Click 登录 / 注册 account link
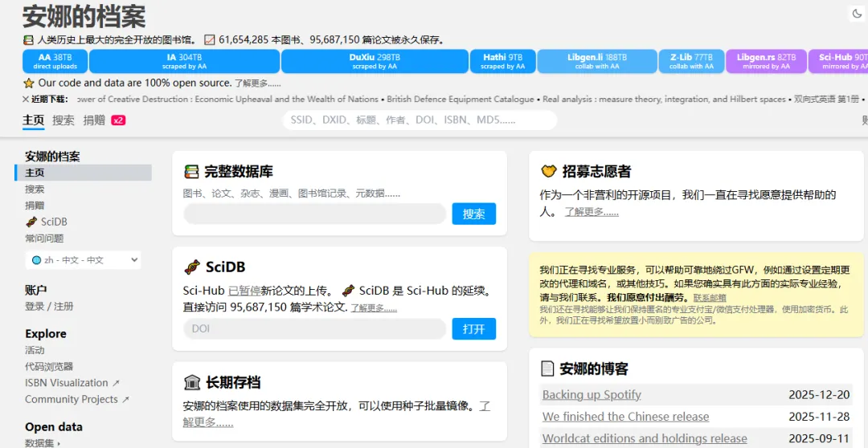The width and height of the screenshot is (868, 448). pos(49,307)
